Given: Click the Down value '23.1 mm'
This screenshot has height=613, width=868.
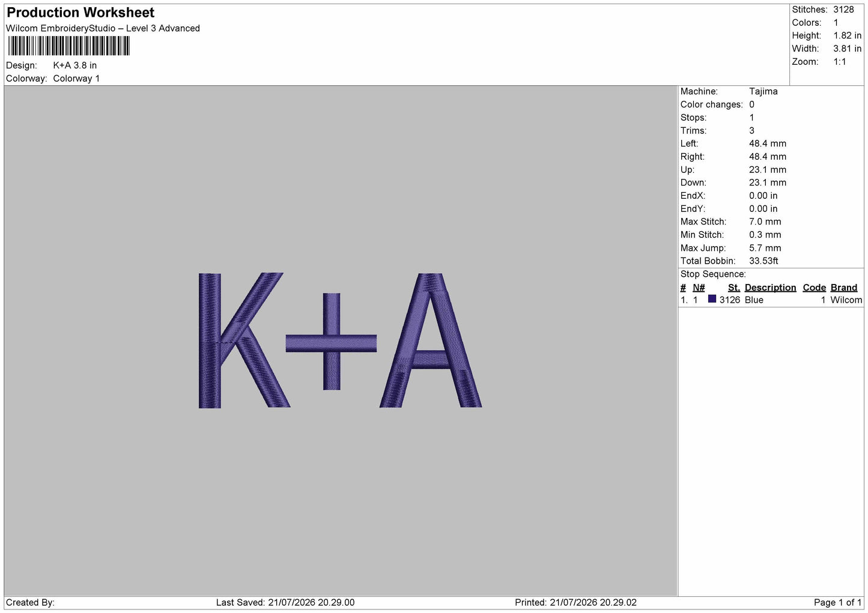Looking at the screenshot, I should tap(768, 183).
